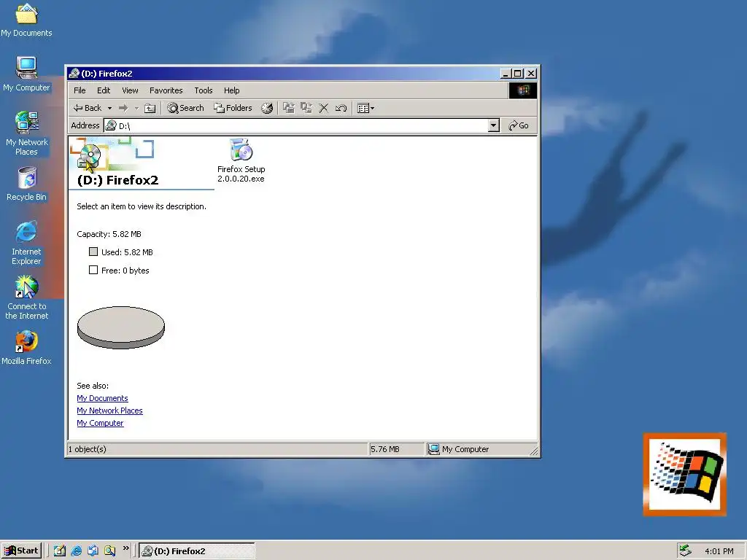The width and height of the screenshot is (747, 560).
Task: Click the (D:) Firefox2 heading in left pane
Action: [x=117, y=180]
